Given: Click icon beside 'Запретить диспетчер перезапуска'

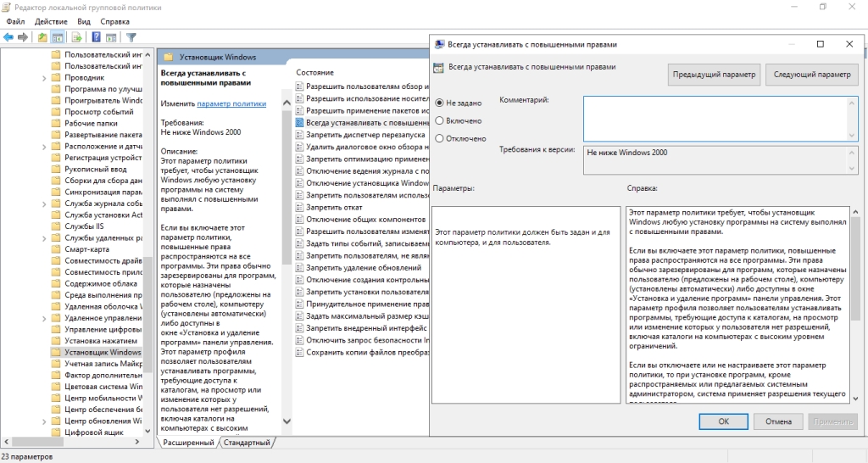Looking at the screenshot, I should click(299, 135).
